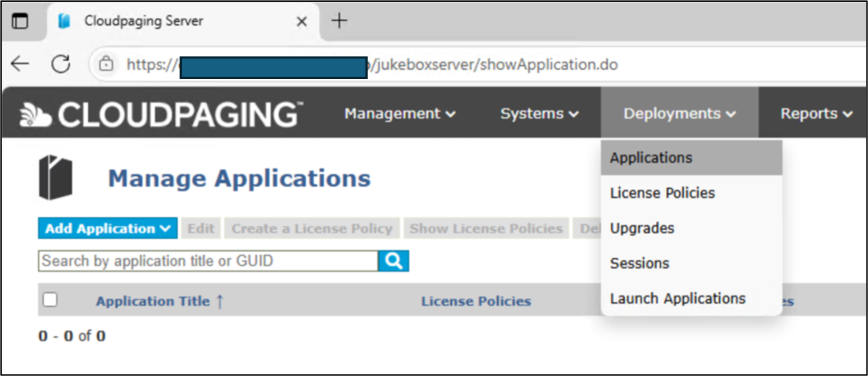Click the browser back arrow

click(x=20, y=64)
